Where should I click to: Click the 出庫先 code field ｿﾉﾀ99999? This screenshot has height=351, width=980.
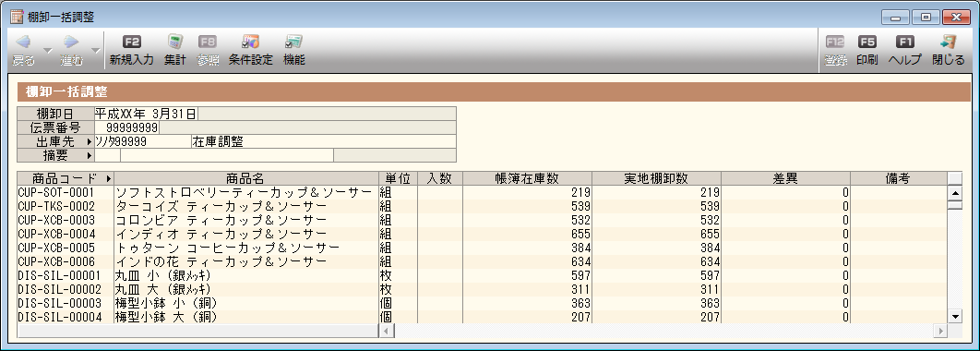142,141
